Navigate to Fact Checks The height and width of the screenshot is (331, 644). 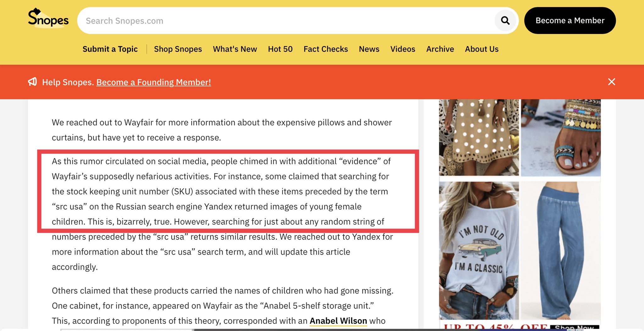point(325,49)
